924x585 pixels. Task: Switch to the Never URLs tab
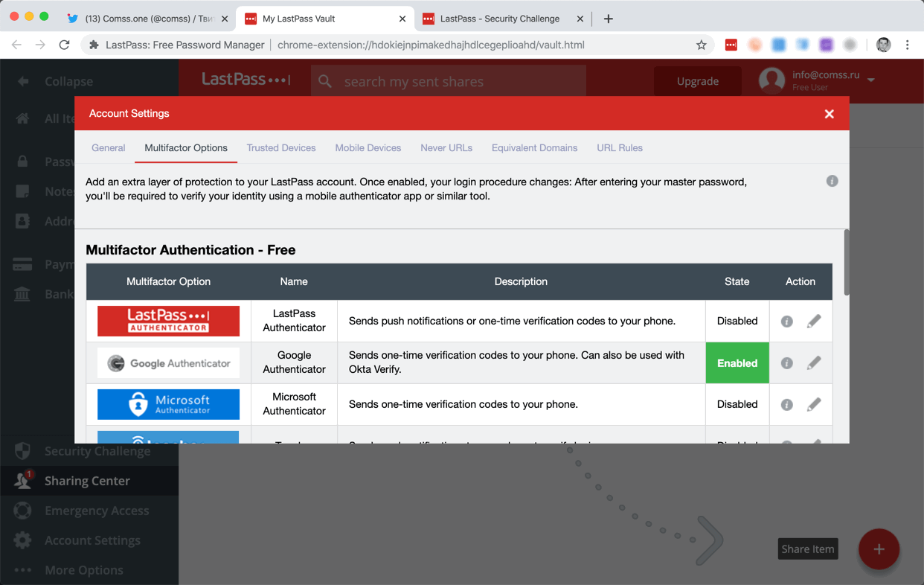(446, 148)
